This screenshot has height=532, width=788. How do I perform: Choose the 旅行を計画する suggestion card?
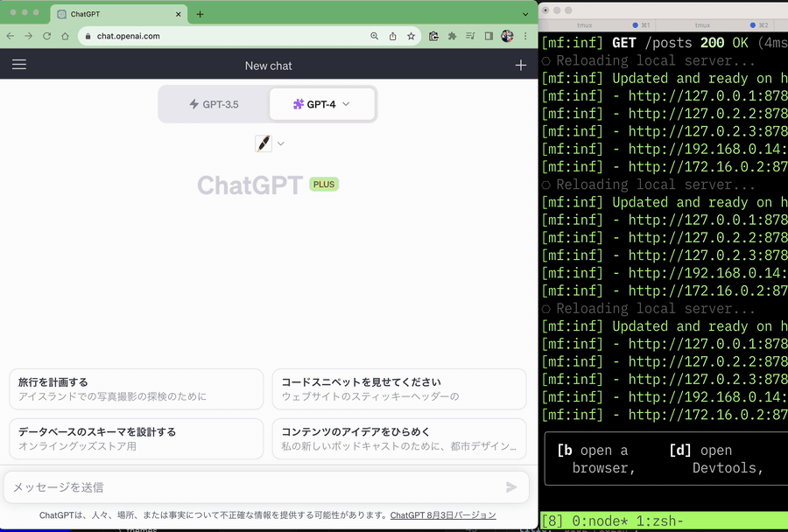pos(136,388)
